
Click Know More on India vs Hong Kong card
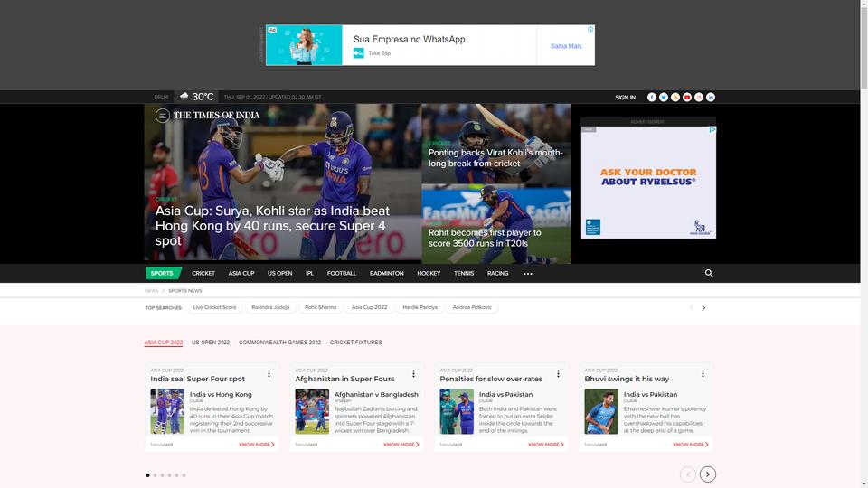tap(257, 445)
